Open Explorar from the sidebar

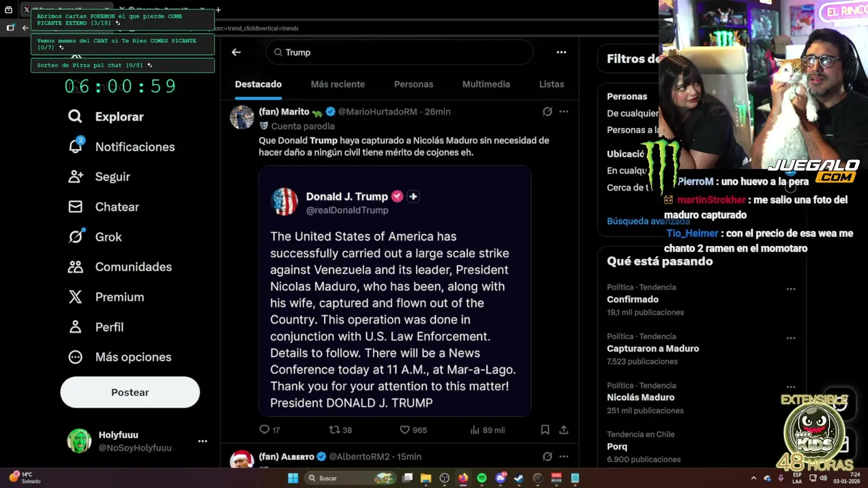point(106,117)
